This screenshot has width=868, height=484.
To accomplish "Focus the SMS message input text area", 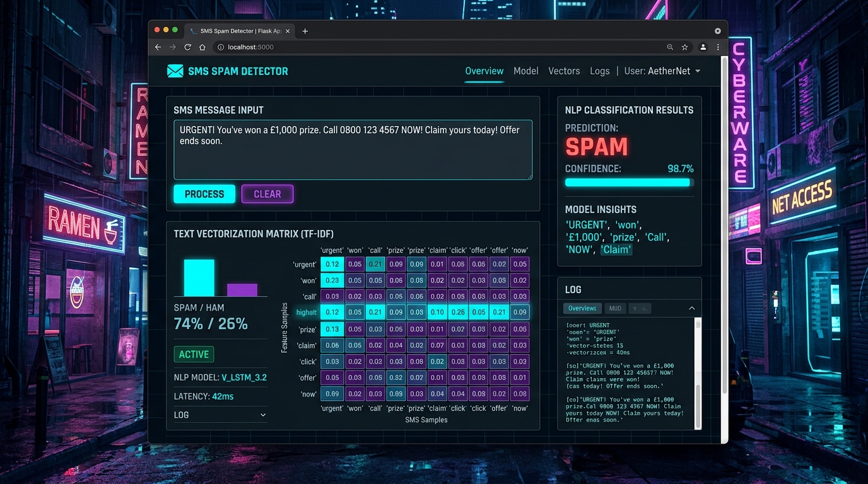I will pos(353,150).
